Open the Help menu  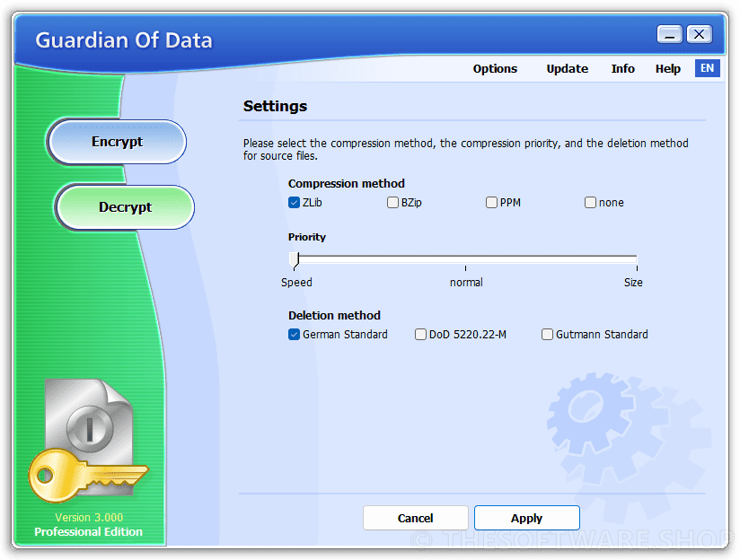click(x=667, y=69)
